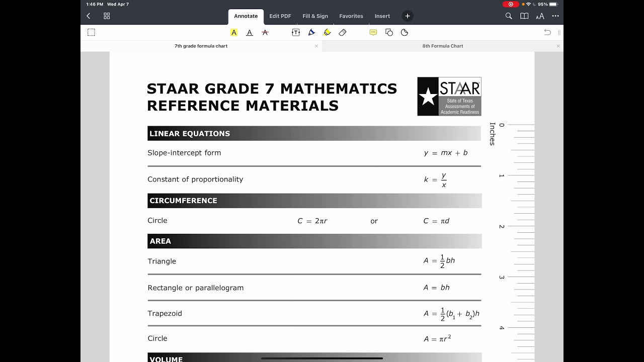Click the formula y = mx + b
The image size is (644, 362).
pyautogui.click(x=446, y=153)
